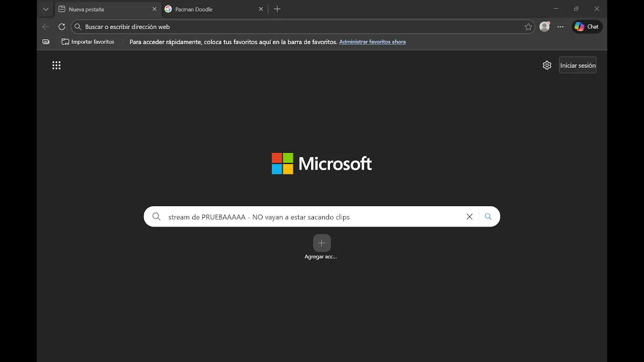Clear the search box with X

pyautogui.click(x=469, y=217)
